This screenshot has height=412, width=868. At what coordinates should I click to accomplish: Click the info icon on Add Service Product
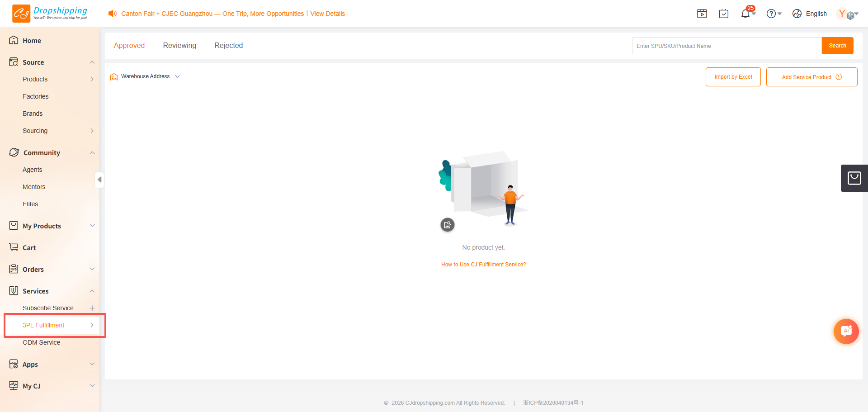(x=839, y=77)
